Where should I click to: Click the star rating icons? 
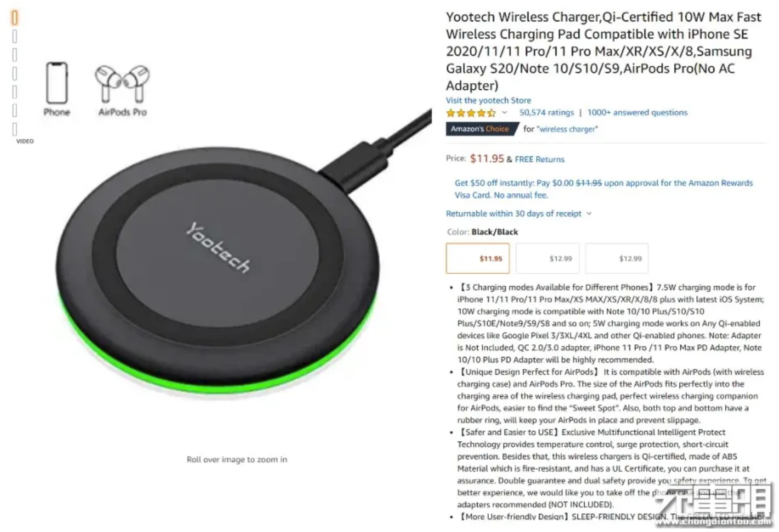tap(471, 113)
